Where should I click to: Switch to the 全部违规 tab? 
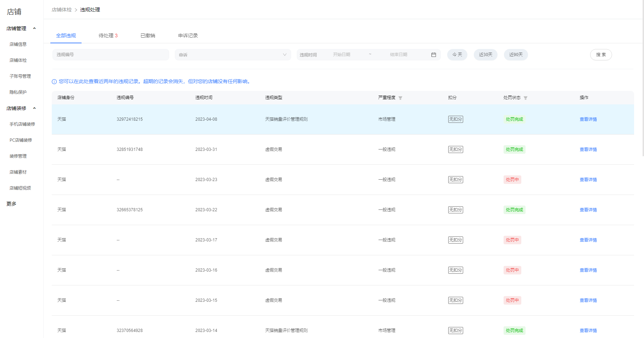tap(66, 36)
